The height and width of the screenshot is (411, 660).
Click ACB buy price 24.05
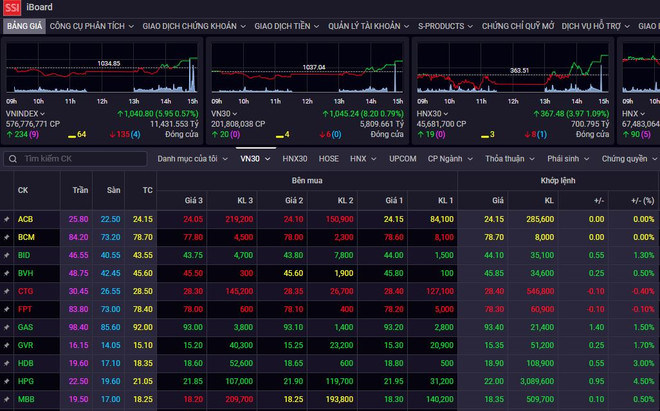point(193,219)
